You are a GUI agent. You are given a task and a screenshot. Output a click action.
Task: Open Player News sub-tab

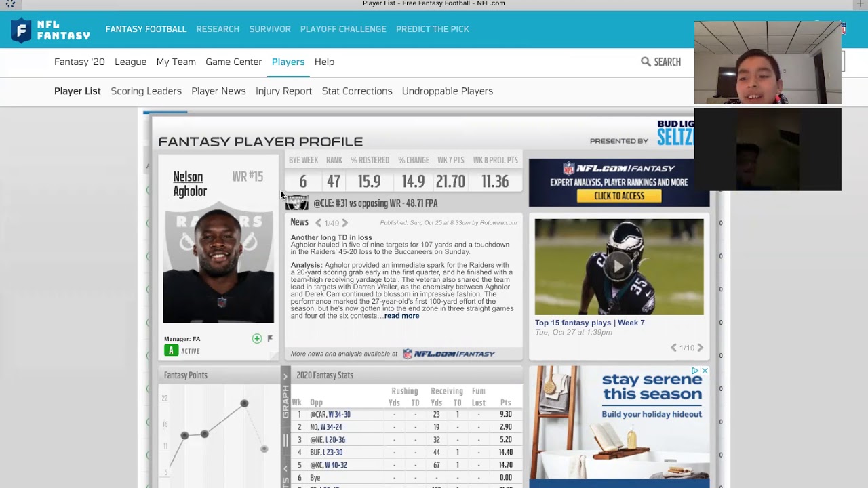coord(218,91)
